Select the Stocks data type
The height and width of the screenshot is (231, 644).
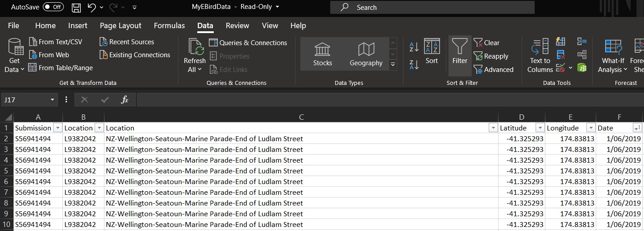[x=322, y=54]
